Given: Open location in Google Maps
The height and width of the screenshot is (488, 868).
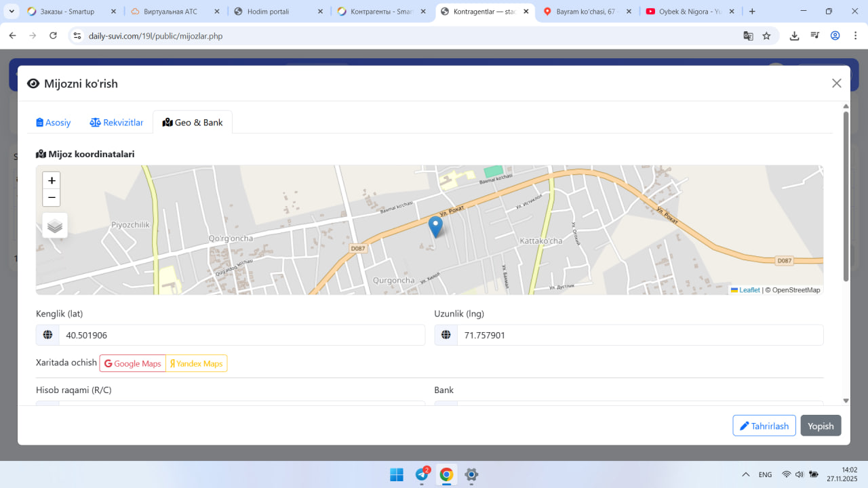Looking at the screenshot, I should click(x=133, y=364).
